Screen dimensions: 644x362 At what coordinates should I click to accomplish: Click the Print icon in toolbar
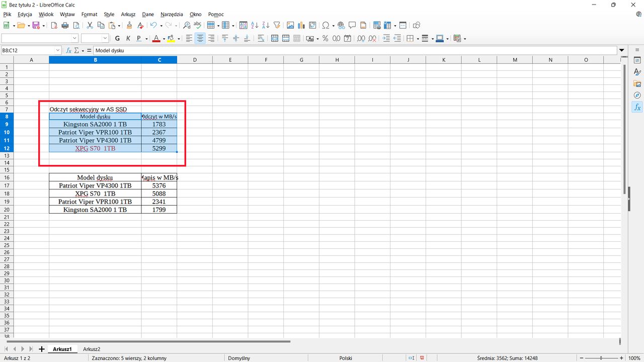click(65, 25)
